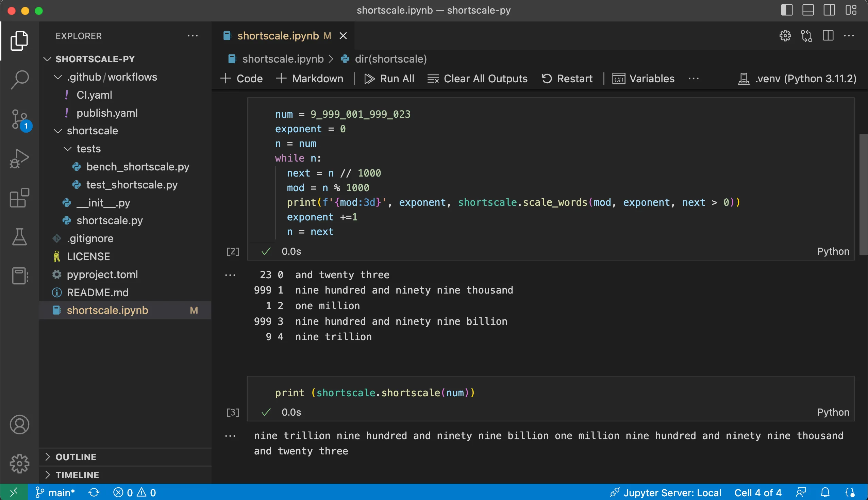Image resolution: width=868 pixels, height=500 pixels.
Task: Click the branch sync icon in status bar
Action: click(x=94, y=493)
